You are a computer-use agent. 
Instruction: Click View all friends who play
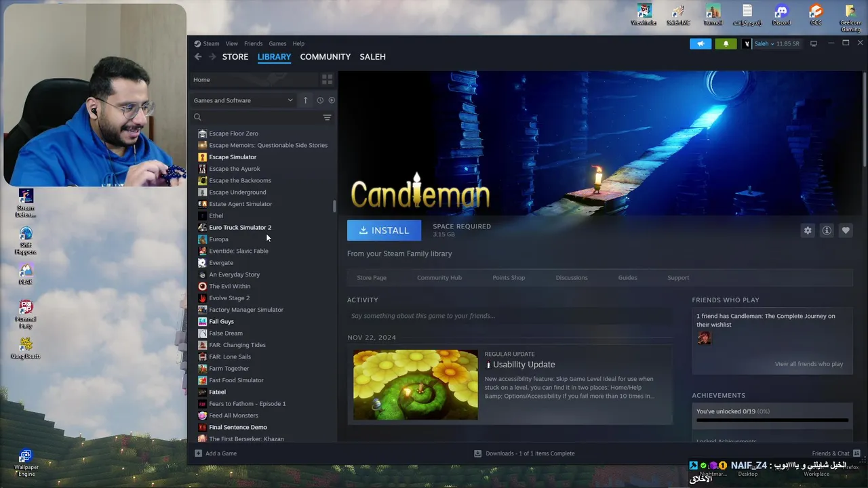809,364
